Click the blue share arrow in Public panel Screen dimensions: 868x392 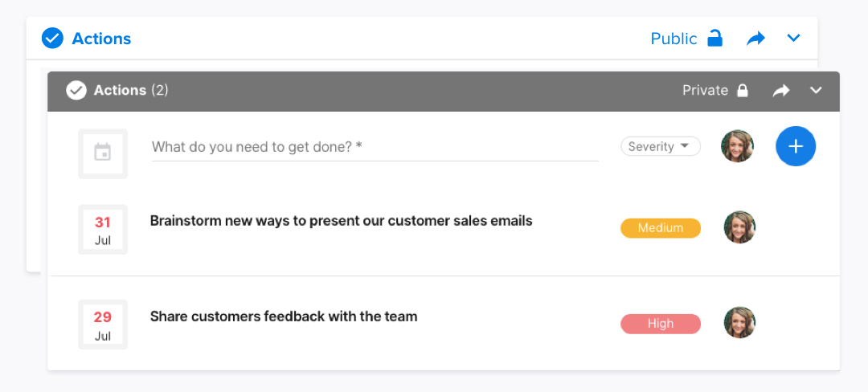click(755, 38)
